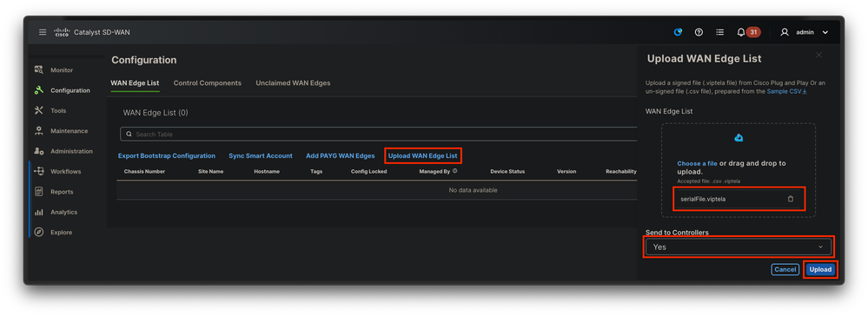Click the Choose a file link

coord(697,164)
